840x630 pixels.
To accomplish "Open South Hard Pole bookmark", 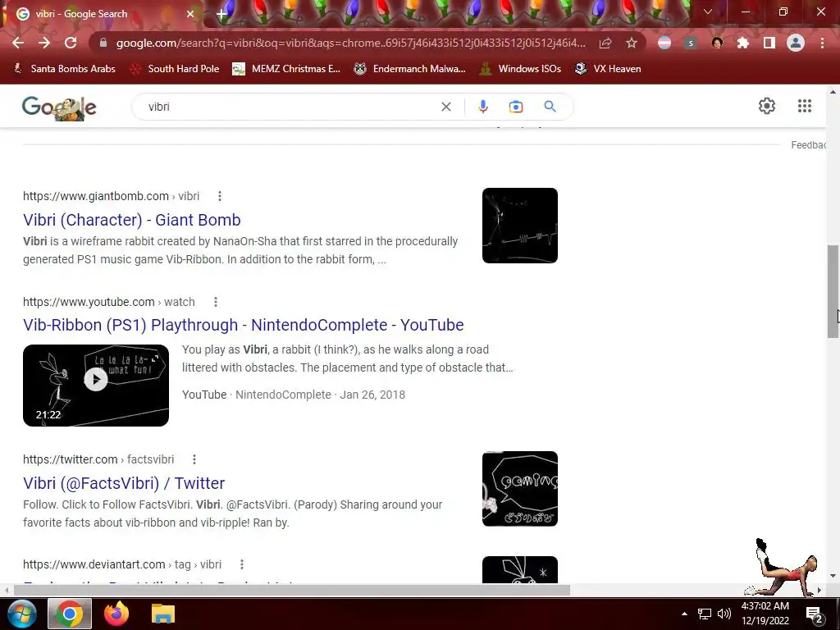I will pyautogui.click(x=175, y=69).
